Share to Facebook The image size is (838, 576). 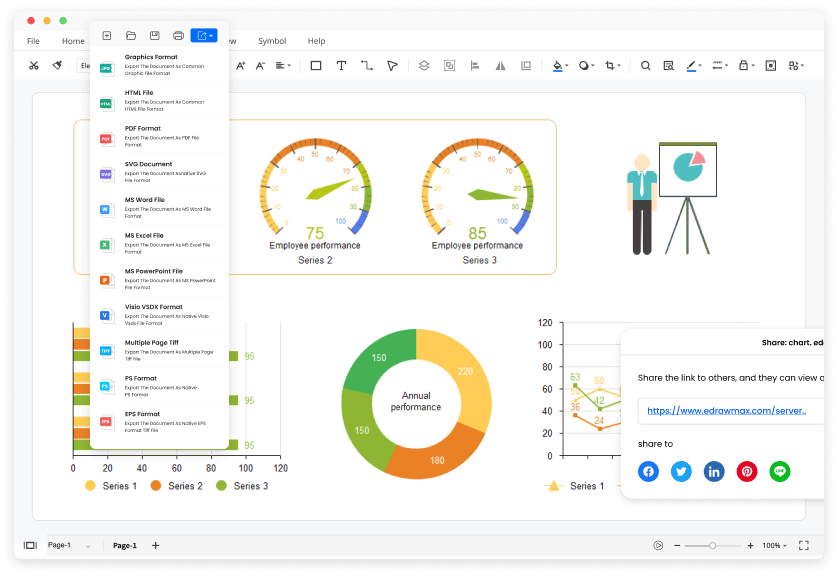pos(648,471)
